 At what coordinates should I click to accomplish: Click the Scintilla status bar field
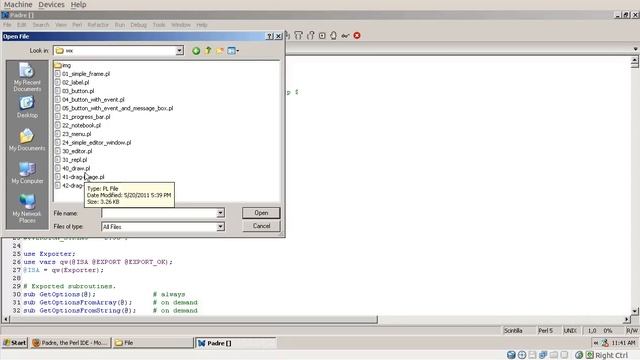pyautogui.click(x=518, y=331)
